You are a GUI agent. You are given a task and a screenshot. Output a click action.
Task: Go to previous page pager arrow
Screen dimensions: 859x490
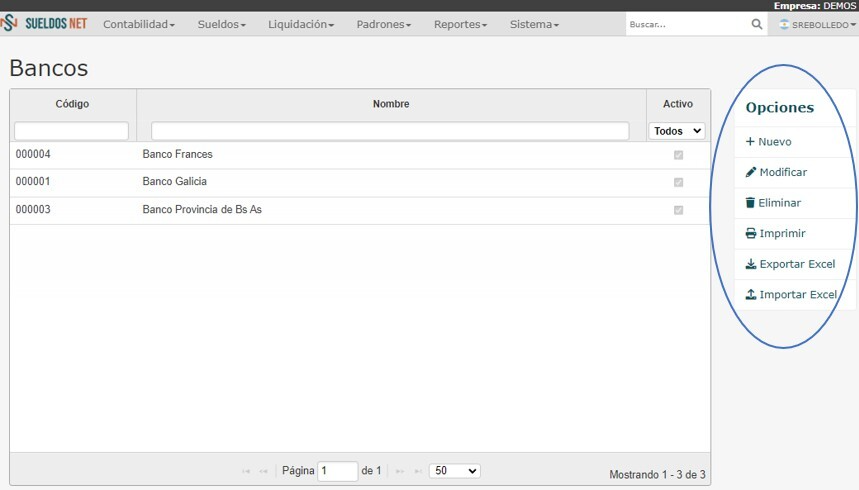pos(264,471)
